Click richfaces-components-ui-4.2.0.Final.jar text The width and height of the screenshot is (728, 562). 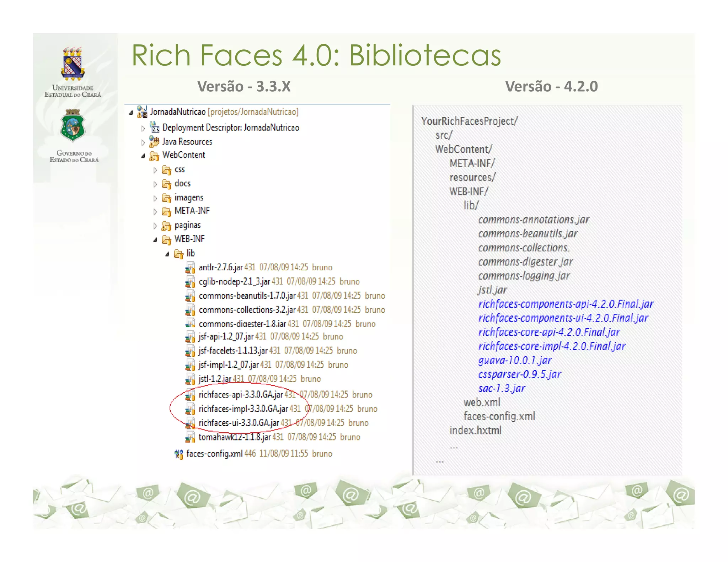coord(563,318)
